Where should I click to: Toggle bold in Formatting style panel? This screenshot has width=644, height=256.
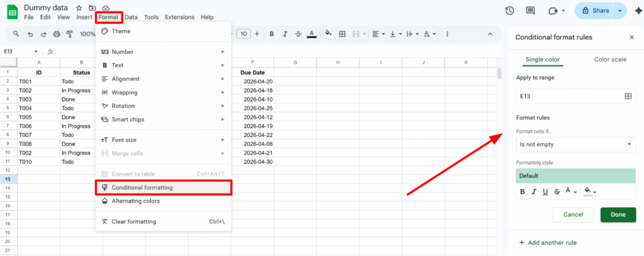click(x=522, y=192)
